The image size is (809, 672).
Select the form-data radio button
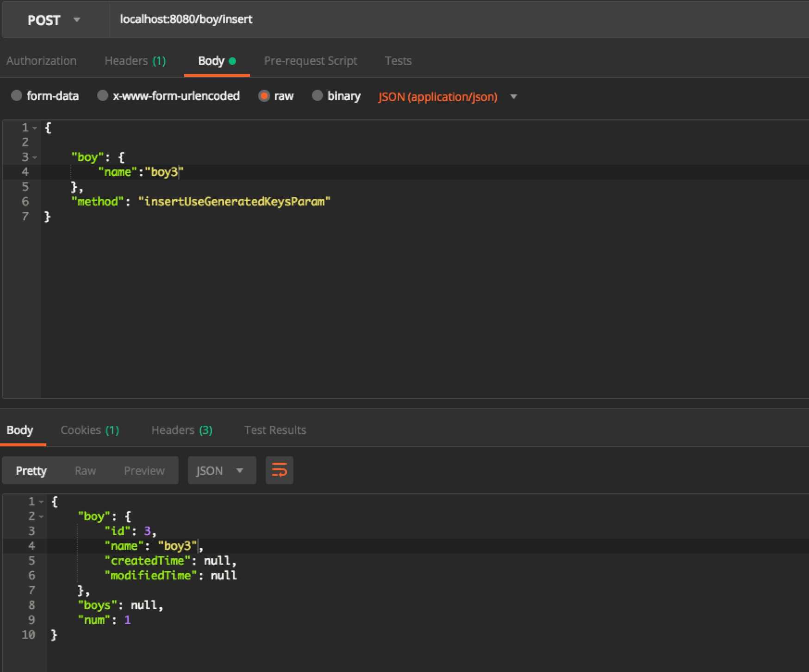(x=17, y=96)
